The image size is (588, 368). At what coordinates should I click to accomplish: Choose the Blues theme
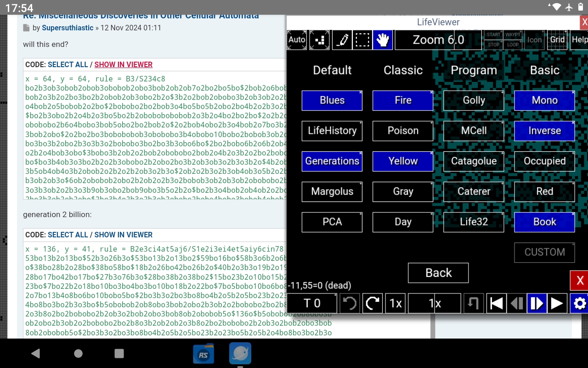pyautogui.click(x=332, y=100)
